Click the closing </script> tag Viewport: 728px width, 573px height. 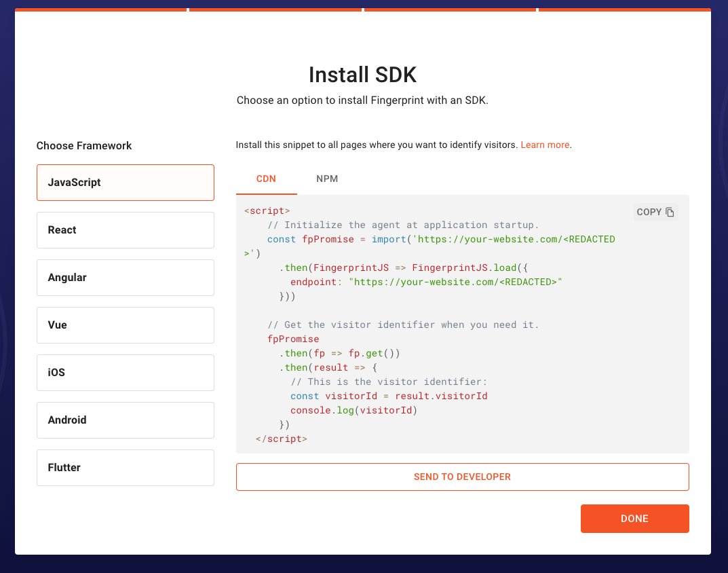click(282, 439)
